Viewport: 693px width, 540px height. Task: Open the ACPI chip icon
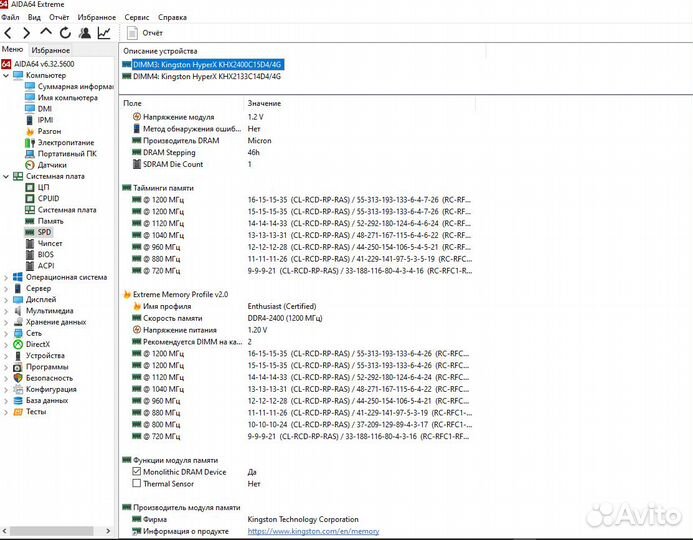click(30, 266)
